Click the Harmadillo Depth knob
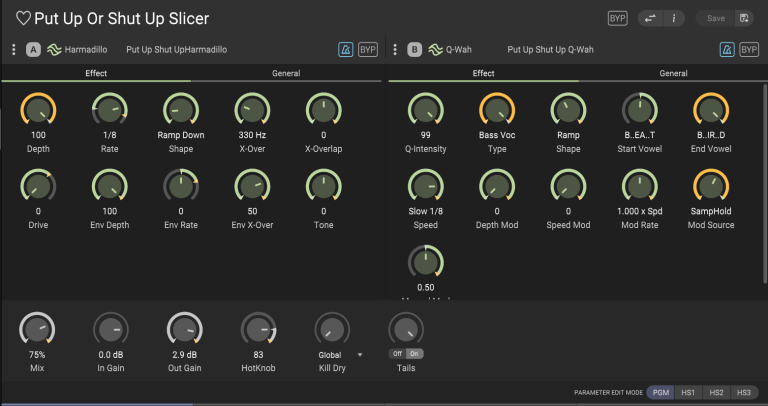The image size is (768, 406). [38, 110]
